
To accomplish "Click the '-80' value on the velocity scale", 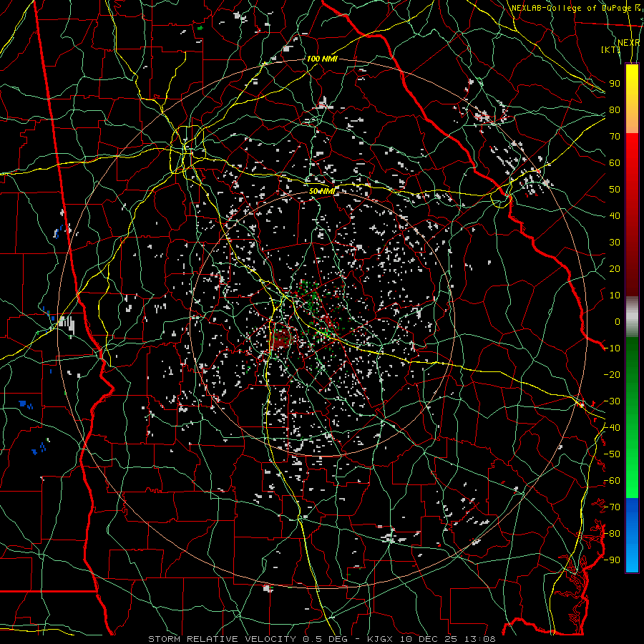I will (x=612, y=534).
